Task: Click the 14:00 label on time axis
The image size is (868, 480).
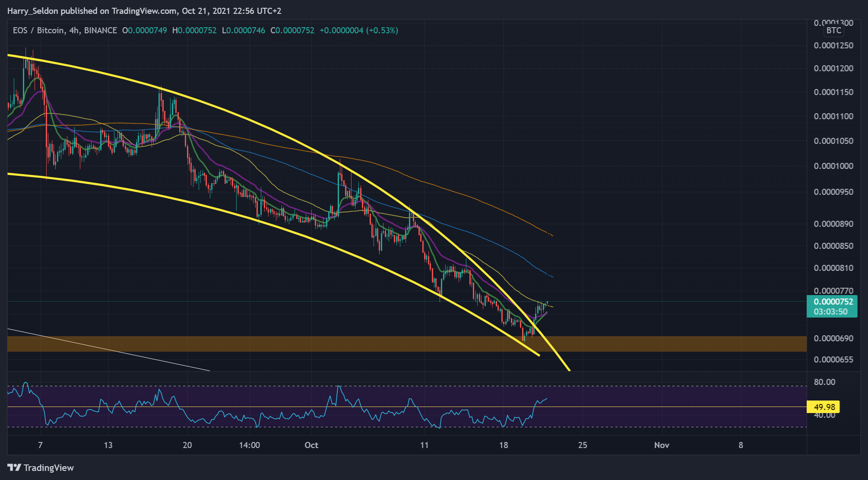Action: 249,445
